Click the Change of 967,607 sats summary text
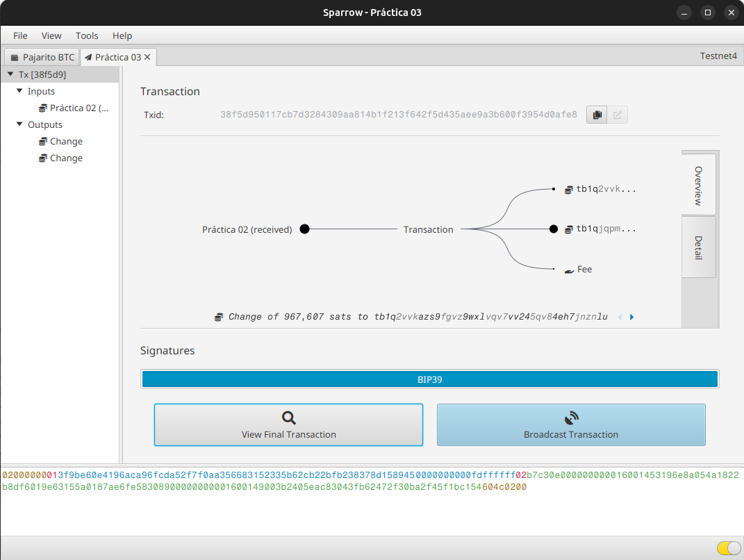 (418, 317)
